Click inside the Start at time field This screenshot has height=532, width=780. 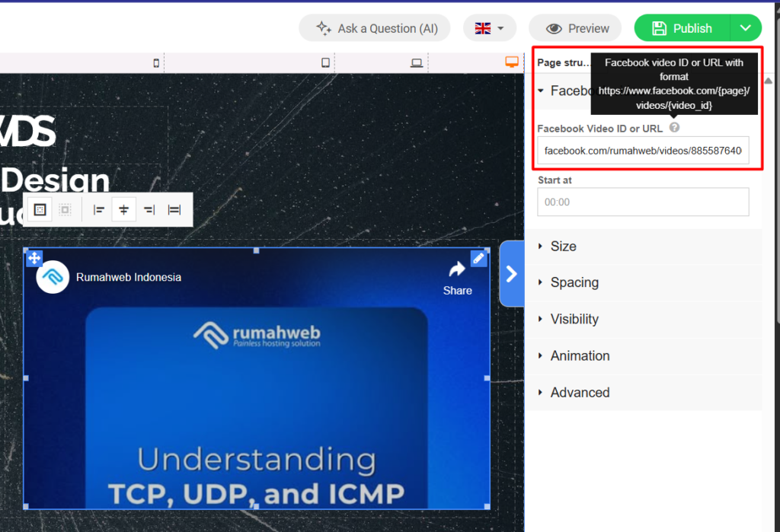643,202
